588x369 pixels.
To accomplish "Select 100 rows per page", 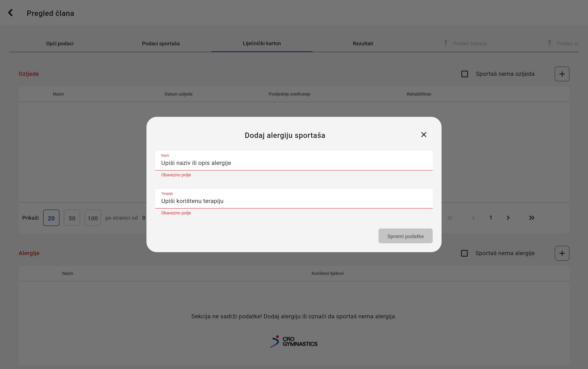I will coord(92,218).
